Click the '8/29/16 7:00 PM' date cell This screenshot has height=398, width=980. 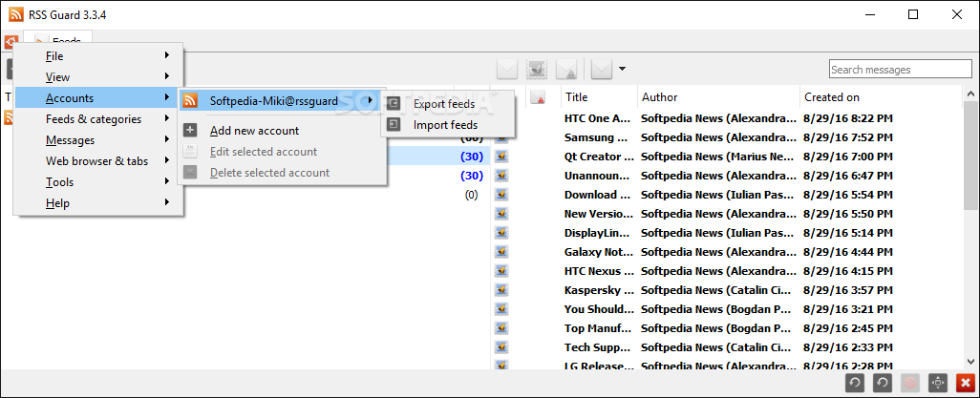849,157
